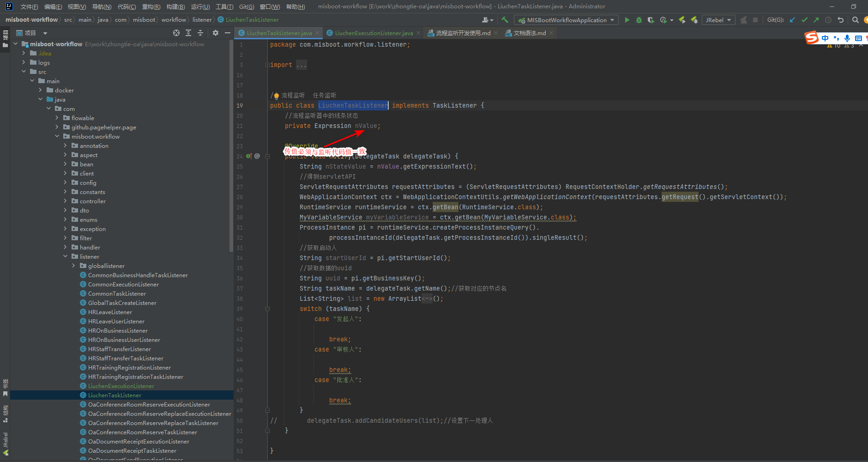Expand the docker folder
Viewport: 868px width, 462px height.
pos(40,90)
